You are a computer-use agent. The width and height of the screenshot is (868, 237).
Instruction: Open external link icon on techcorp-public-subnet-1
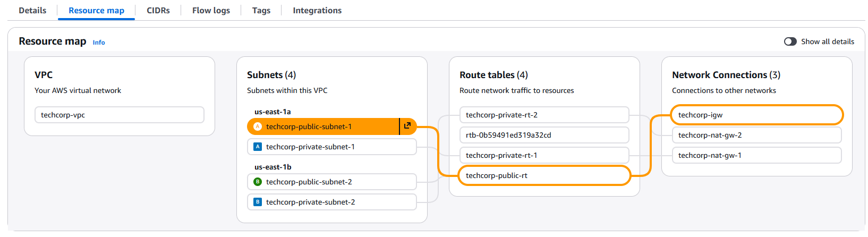pos(407,126)
